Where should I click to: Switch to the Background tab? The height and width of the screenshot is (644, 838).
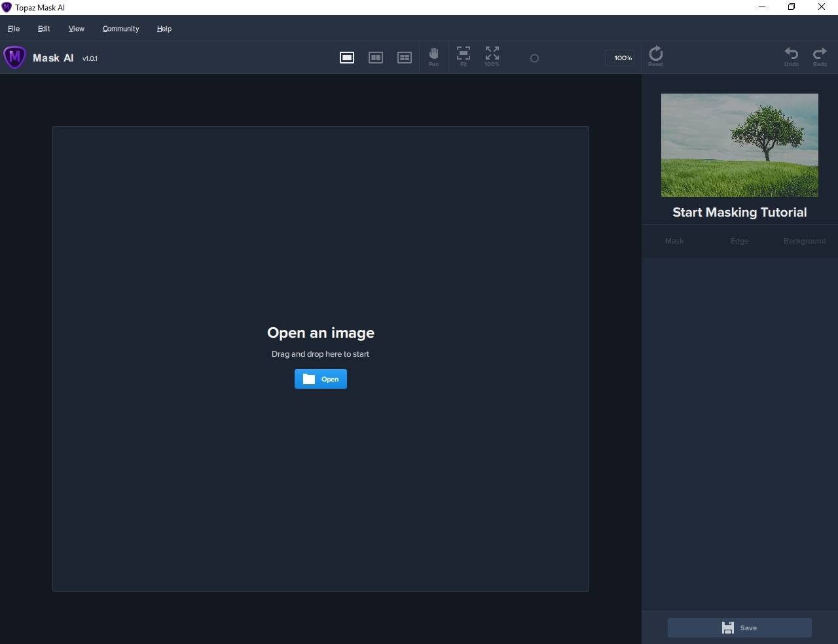805,241
